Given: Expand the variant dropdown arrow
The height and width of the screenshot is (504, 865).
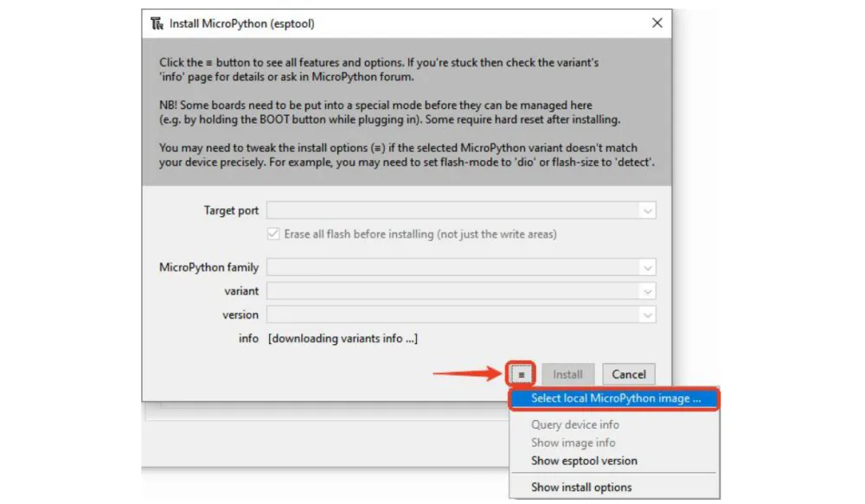Looking at the screenshot, I should 647,291.
